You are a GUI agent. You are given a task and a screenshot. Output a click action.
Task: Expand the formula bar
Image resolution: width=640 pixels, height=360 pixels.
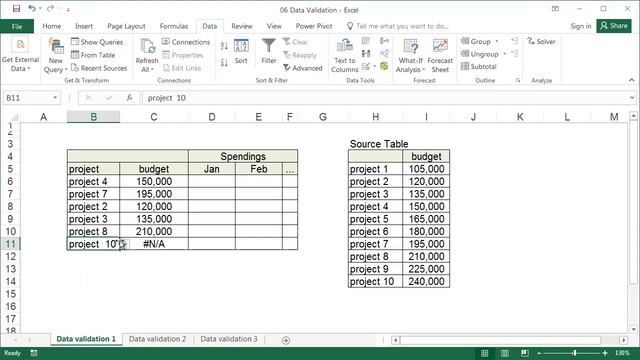pyautogui.click(x=632, y=98)
